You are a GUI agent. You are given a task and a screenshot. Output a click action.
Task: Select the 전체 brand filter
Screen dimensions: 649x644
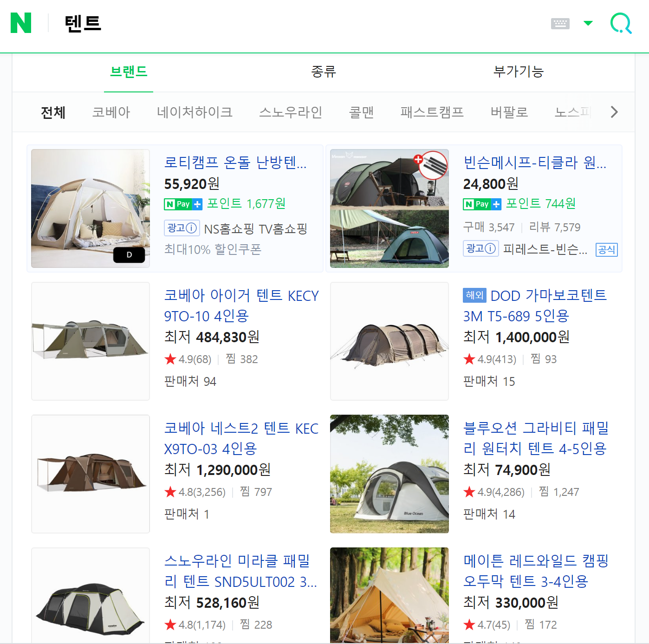pyautogui.click(x=53, y=112)
